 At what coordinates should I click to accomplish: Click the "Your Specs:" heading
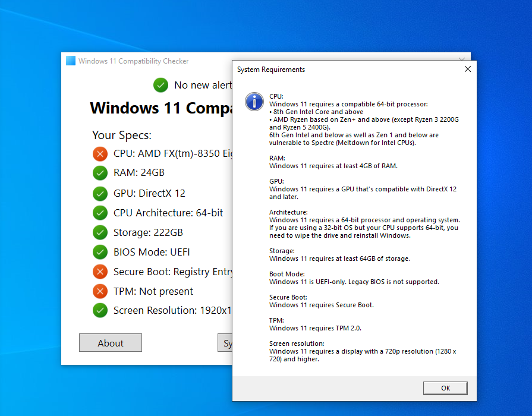click(122, 135)
